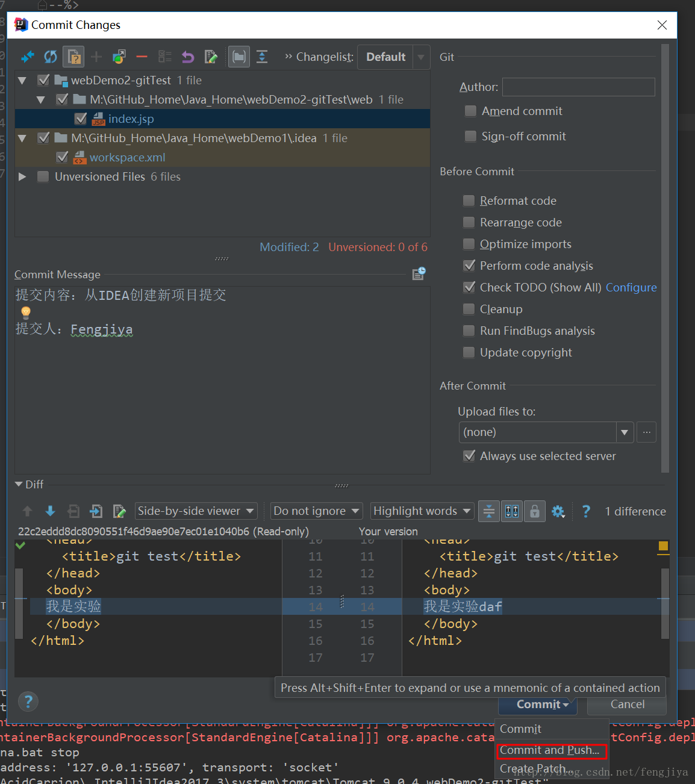Click the Show Diff arrows icon
Viewport: 695px width, 784px height.
pos(28,57)
